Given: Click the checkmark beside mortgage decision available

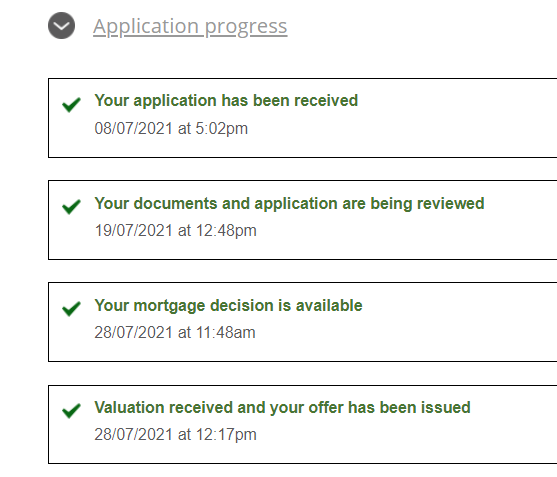Looking at the screenshot, I should click(x=71, y=309).
